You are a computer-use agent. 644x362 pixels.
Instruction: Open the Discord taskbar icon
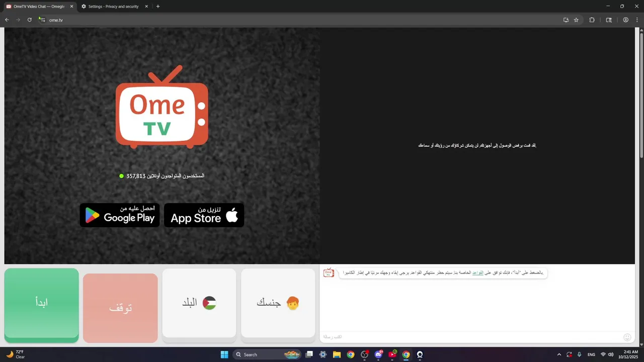[x=378, y=354]
